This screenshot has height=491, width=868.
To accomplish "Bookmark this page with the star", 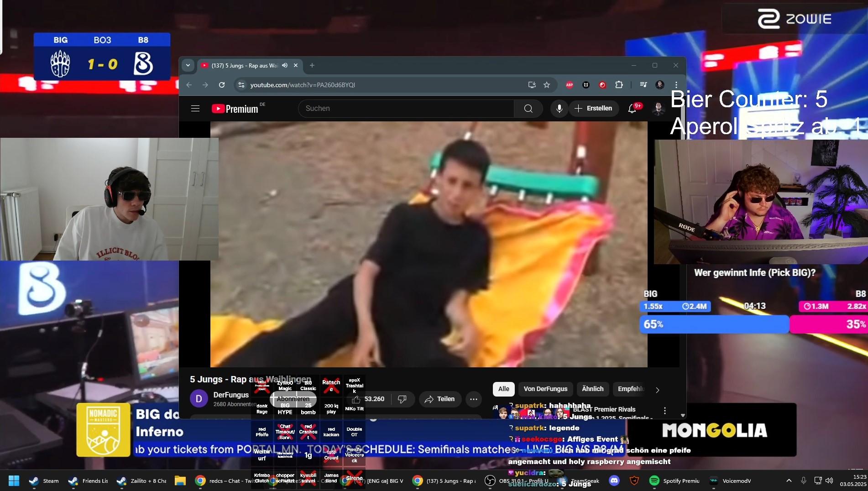I will click(x=547, y=85).
